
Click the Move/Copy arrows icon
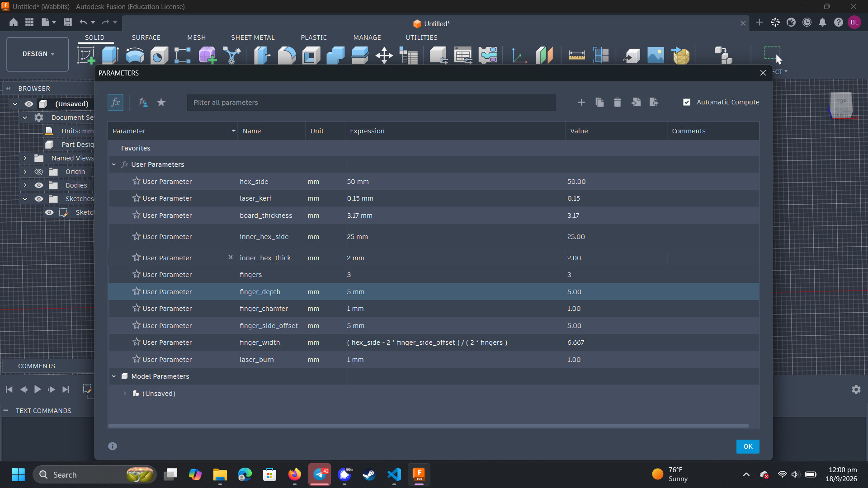pos(384,56)
